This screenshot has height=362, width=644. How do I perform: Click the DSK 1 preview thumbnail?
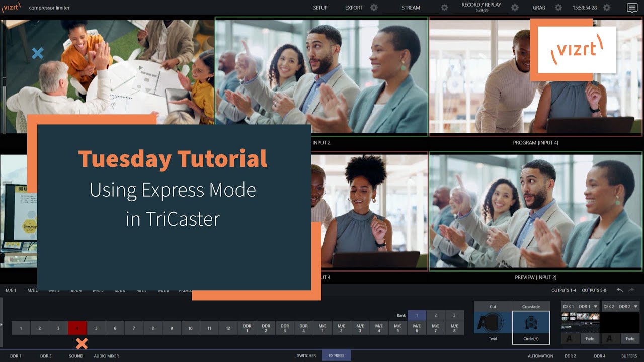click(x=580, y=322)
